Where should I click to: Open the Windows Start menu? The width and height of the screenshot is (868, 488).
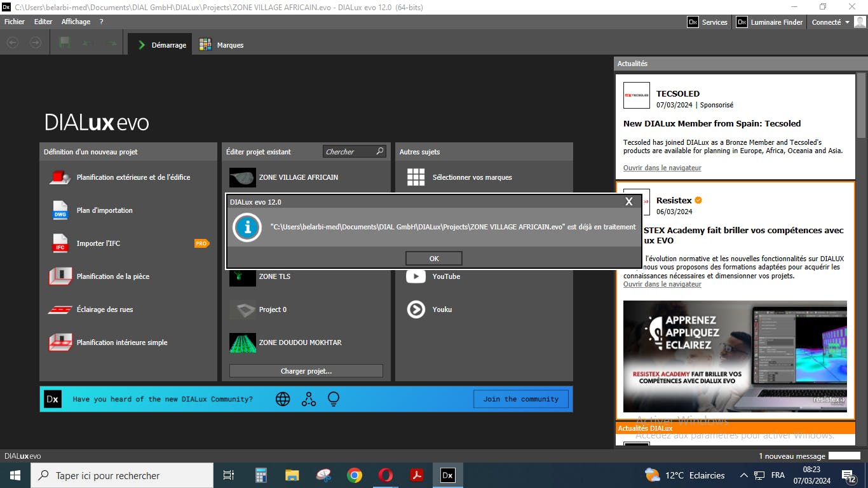coord(15,475)
